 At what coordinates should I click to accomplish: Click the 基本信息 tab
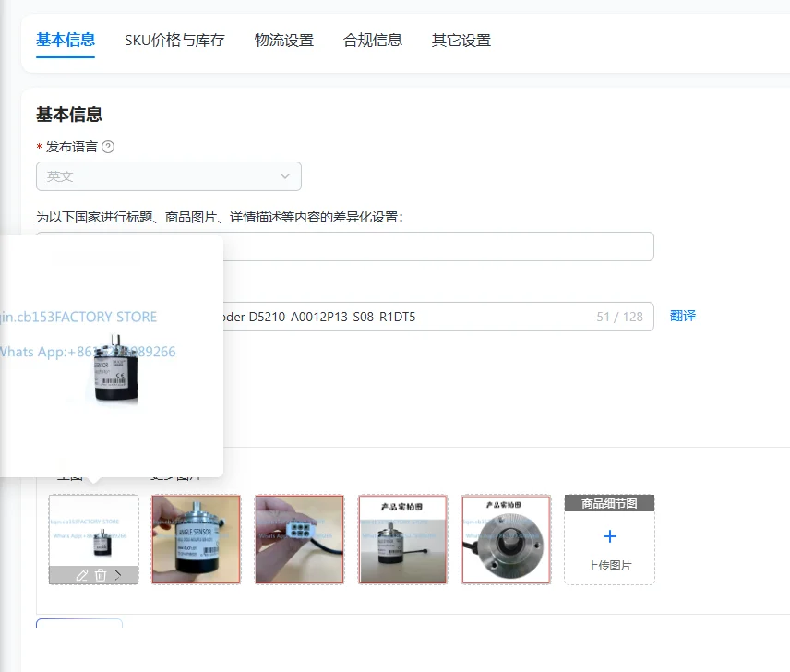pyautogui.click(x=66, y=41)
